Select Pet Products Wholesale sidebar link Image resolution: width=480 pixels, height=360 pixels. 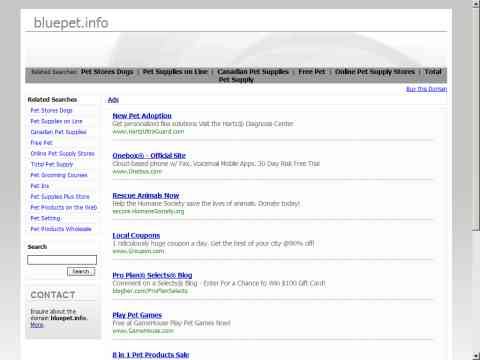click(x=61, y=229)
